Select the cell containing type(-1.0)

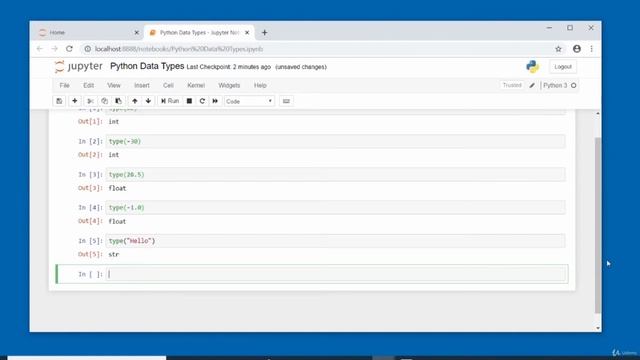click(x=336, y=207)
